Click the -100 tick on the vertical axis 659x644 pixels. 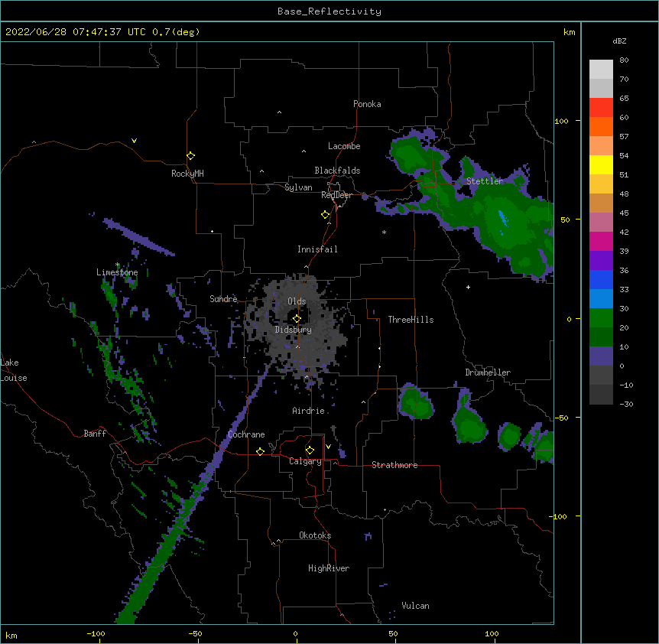(x=559, y=516)
